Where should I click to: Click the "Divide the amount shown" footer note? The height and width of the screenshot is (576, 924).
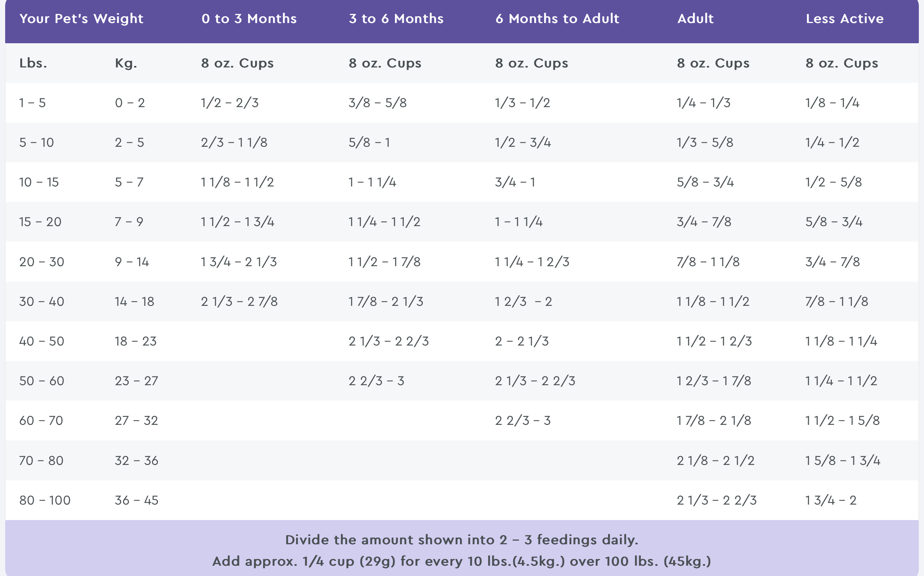click(x=462, y=540)
